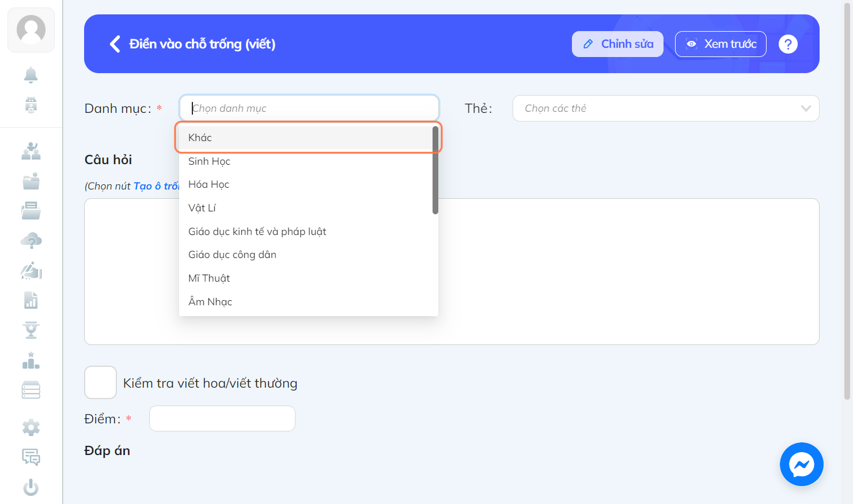Focus the Chọn danh mục combo box

[x=309, y=108]
